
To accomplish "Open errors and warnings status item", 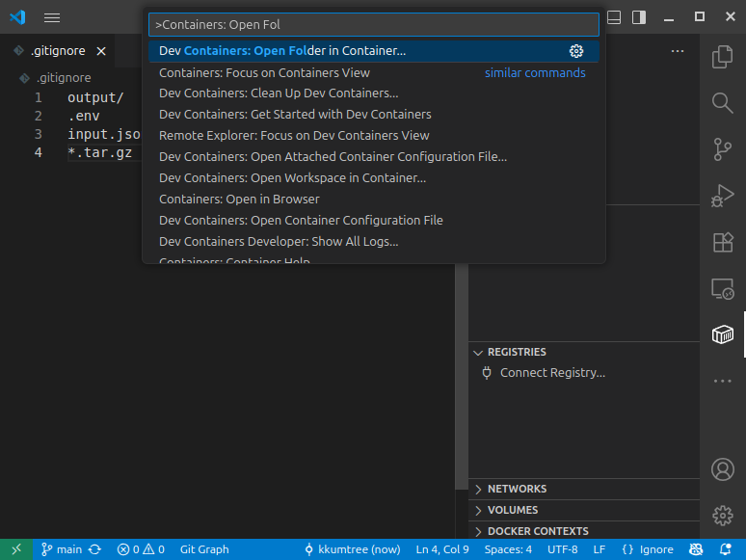I will 141,549.
